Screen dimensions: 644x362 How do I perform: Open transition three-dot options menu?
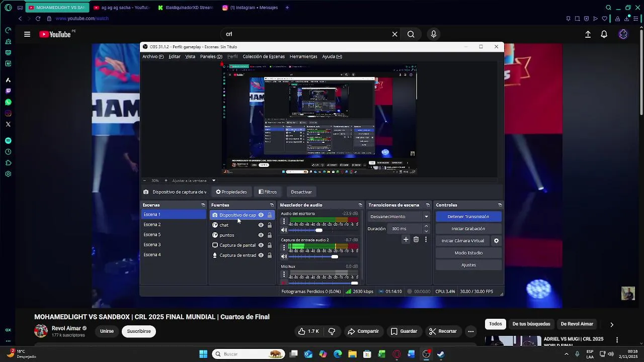426,240
